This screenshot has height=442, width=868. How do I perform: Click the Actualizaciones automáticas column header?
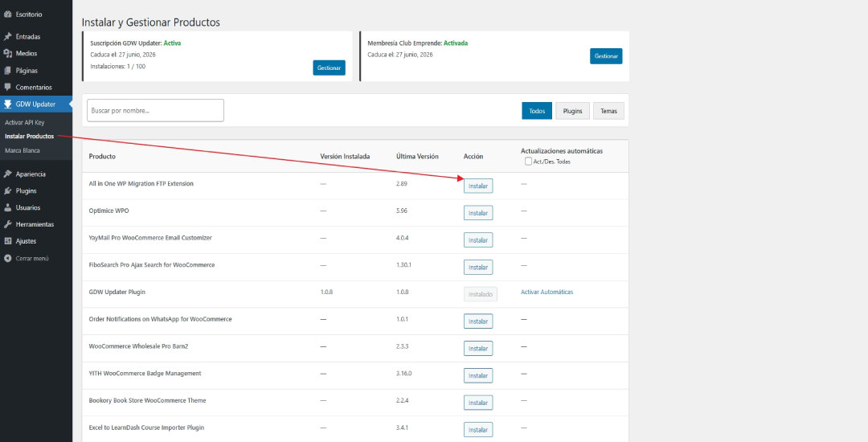pos(562,151)
